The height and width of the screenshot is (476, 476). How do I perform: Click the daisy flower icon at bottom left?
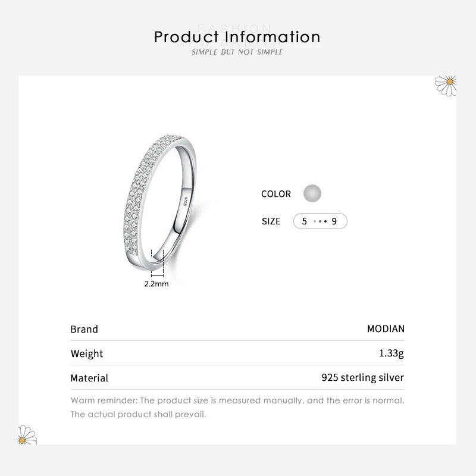(x=27, y=435)
